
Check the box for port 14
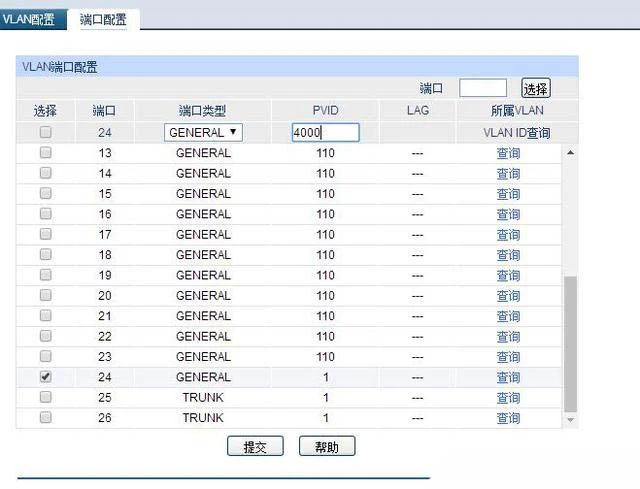point(46,173)
